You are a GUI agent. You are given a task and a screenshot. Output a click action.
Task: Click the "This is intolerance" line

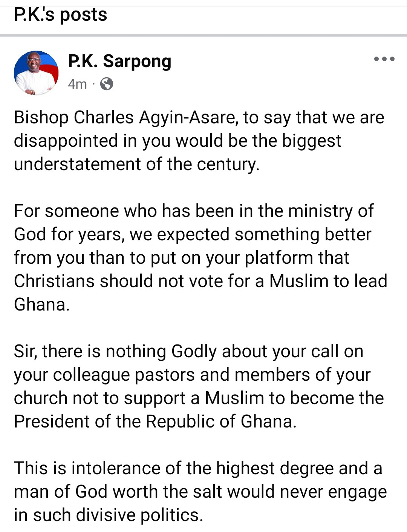coord(198,468)
